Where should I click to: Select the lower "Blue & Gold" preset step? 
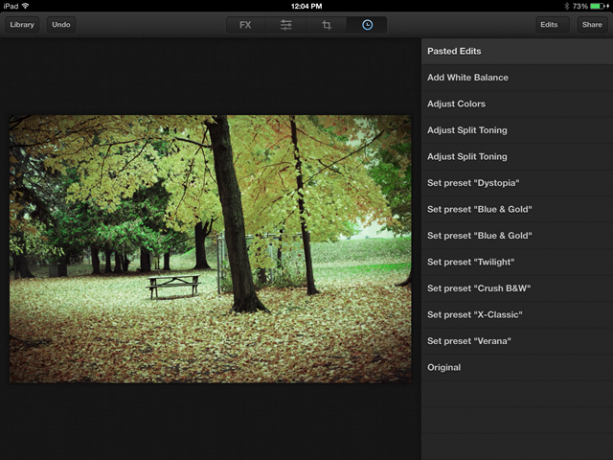[x=517, y=236]
